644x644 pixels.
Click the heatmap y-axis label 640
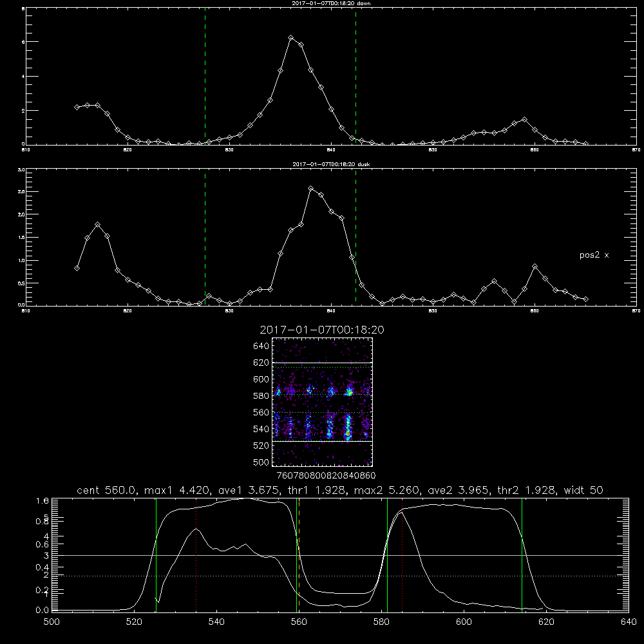click(x=261, y=346)
